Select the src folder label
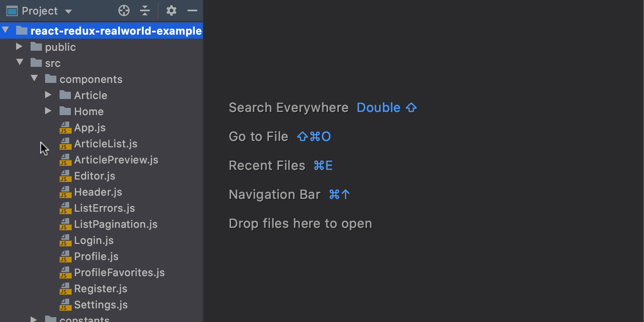Viewport: 644px width, 322px height. tap(53, 64)
